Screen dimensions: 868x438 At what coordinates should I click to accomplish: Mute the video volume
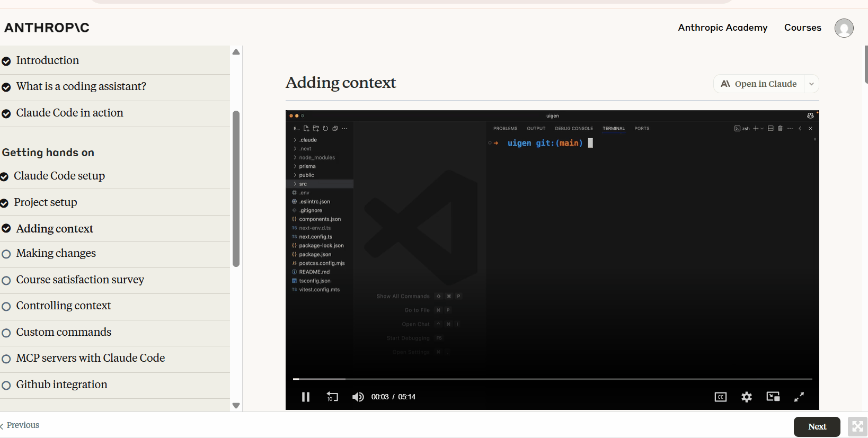[x=358, y=397]
